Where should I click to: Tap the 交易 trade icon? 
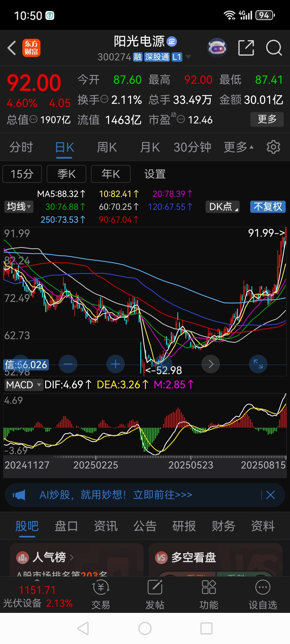coord(101,588)
